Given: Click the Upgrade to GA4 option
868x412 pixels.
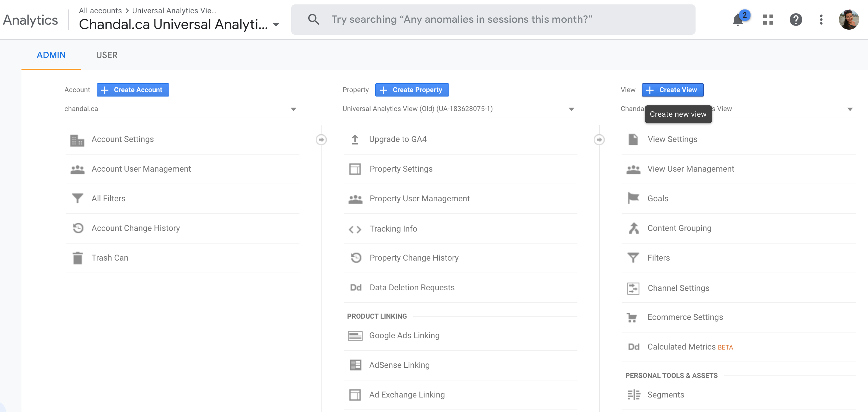Looking at the screenshot, I should (398, 139).
